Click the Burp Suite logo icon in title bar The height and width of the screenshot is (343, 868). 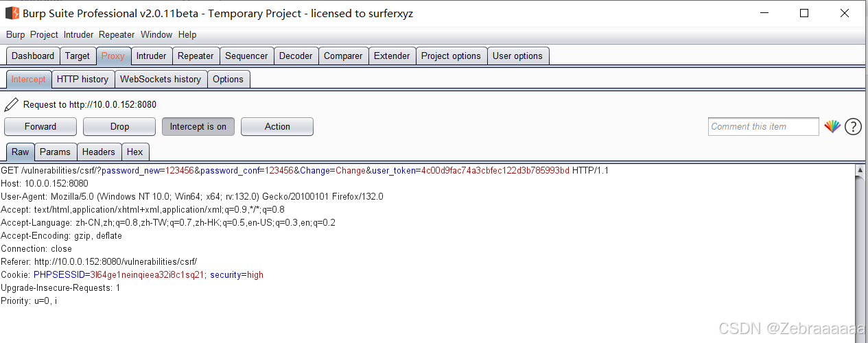click(x=12, y=13)
